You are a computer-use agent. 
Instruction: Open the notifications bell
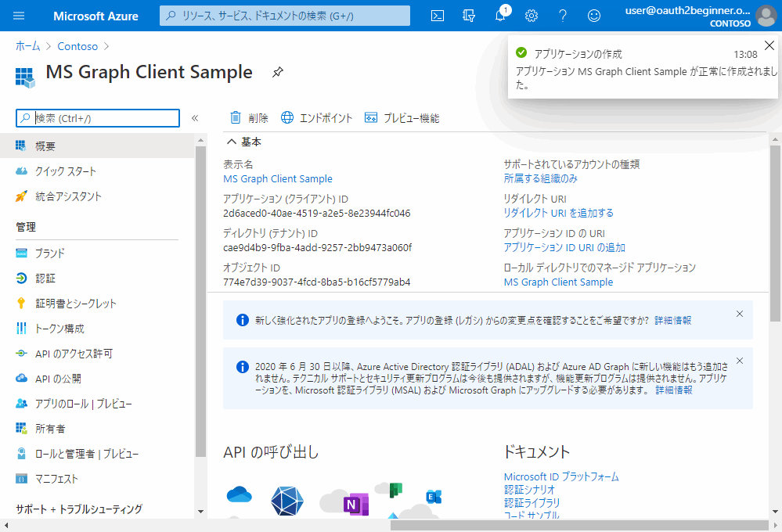coord(500,16)
